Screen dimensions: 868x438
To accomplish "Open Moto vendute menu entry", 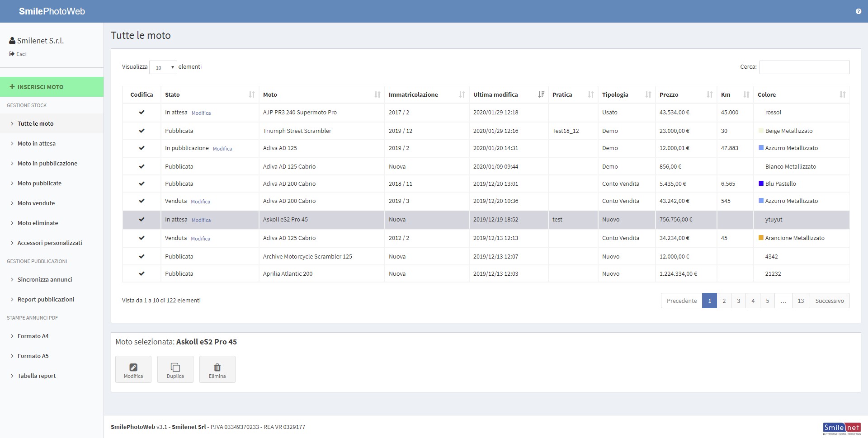I will click(x=36, y=203).
